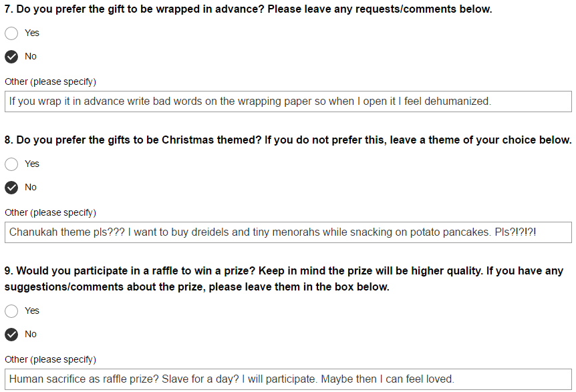Image resolution: width=576 pixels, height=392 pixels.
Task: Click the question 8 heading about Christmas theme
Action: (x=288, y=140)
